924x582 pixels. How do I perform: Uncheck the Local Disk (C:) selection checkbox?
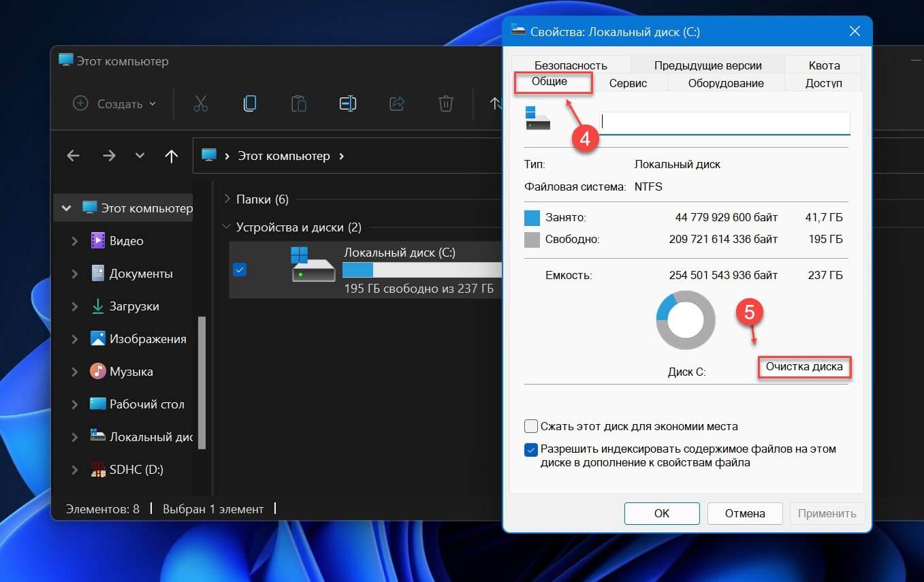(240, 270)
